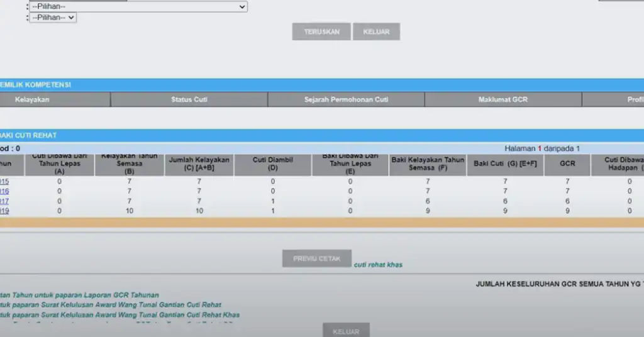Screen dimensions: 644x337
Task: Click the Cuti Diambil (D) column header
Action: (x=273, y=163)
